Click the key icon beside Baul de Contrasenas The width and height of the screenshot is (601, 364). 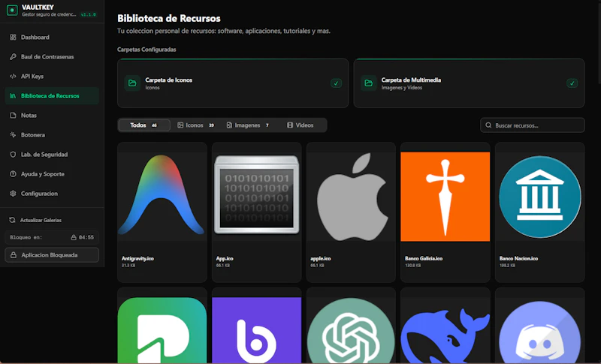tap(13, 56)
